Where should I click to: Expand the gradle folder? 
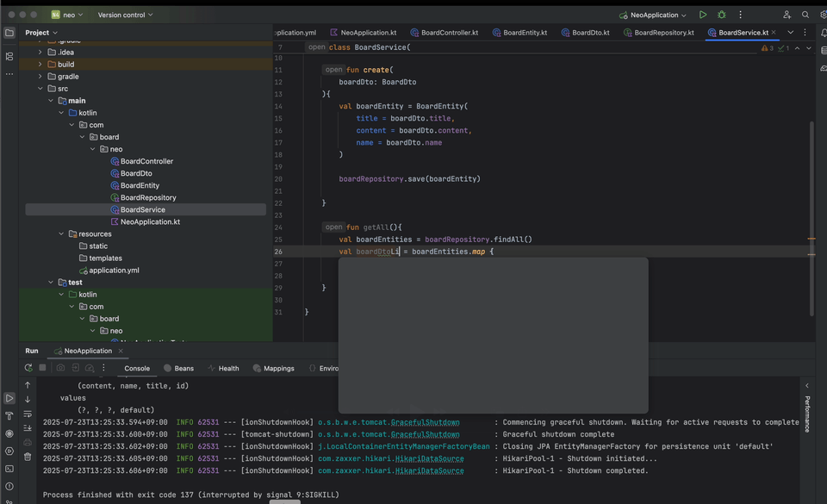pos(40,77)
